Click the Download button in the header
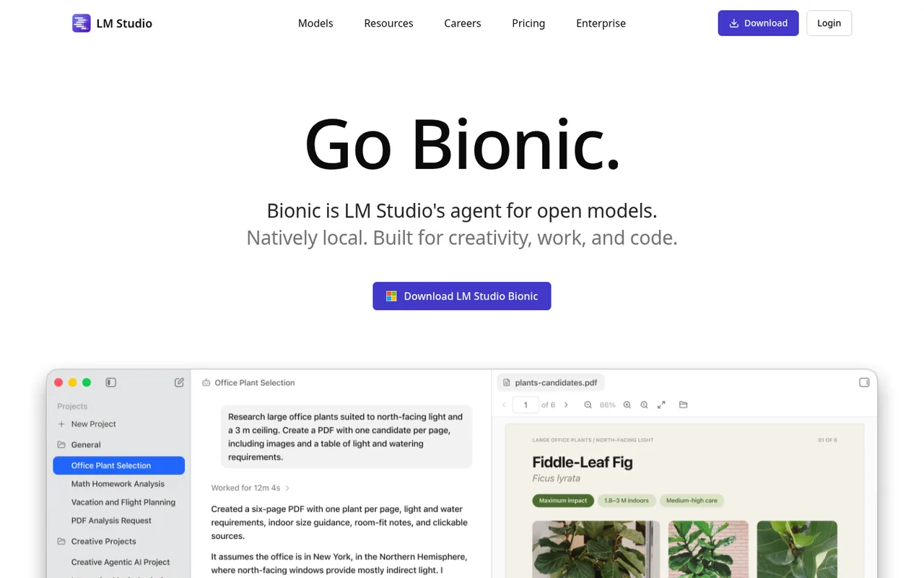Screen dimensions: 924x578 [x=758, y=23]
